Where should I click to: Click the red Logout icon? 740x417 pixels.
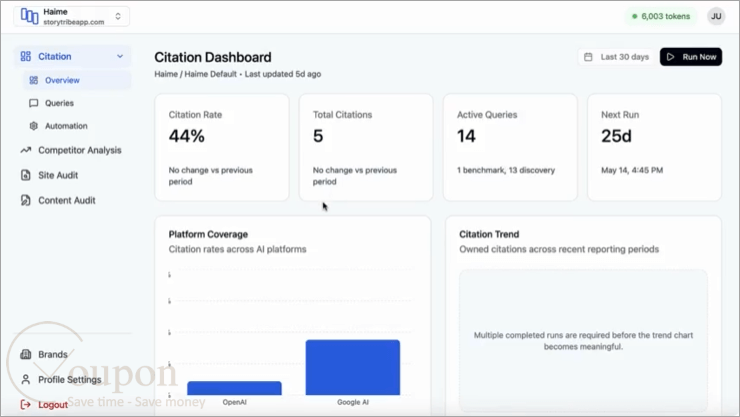pos(25,404)
